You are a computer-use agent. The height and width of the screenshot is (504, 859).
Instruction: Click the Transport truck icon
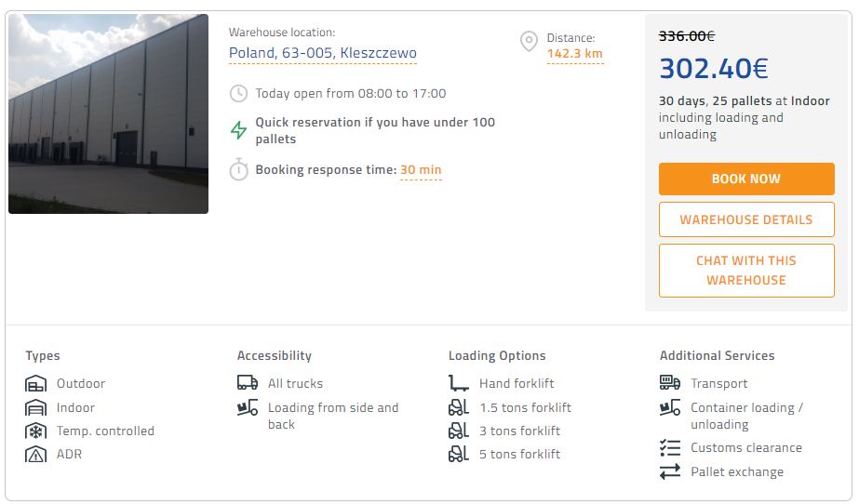click(x=670, y=383)
